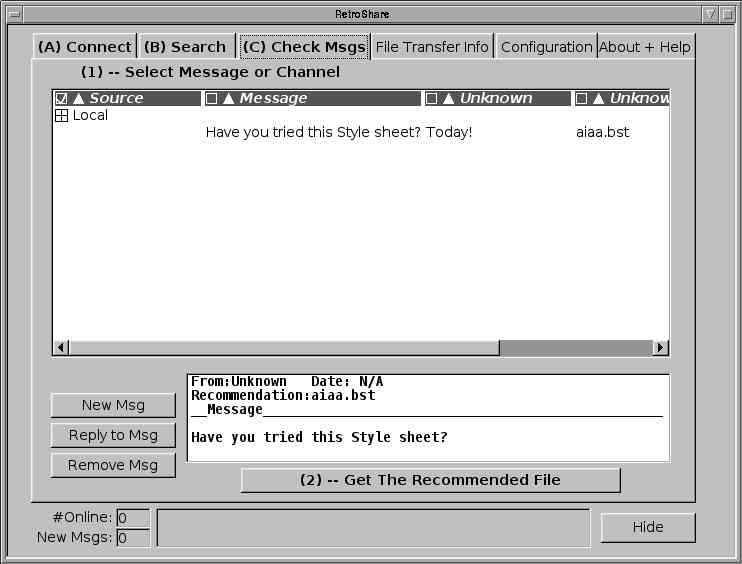The height and width of the screenshot is (564, 742).
Task: Click the Source column sort arrow
Action: [79, 98]
